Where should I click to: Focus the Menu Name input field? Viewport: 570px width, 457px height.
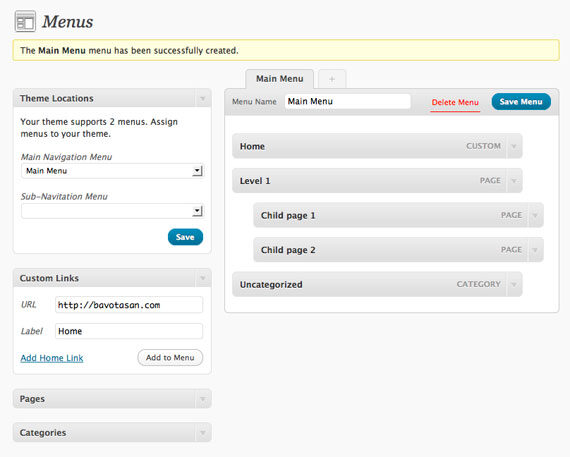point(348,101)
